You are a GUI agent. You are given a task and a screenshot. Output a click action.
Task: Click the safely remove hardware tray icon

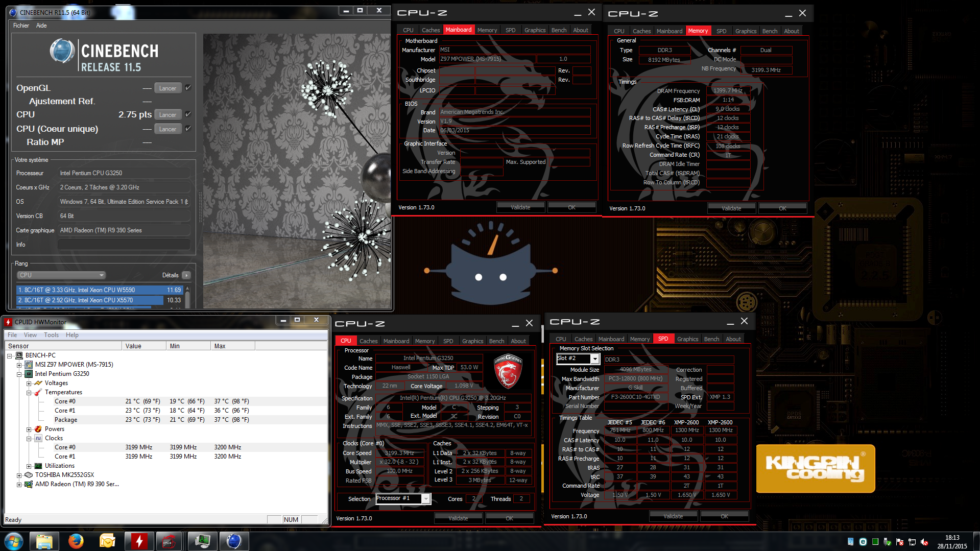click(888, 542)
